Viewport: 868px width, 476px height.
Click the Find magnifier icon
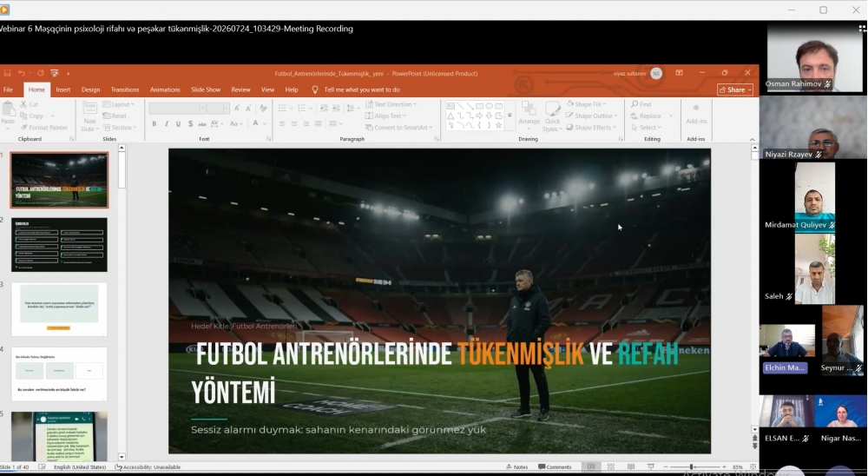635,104
